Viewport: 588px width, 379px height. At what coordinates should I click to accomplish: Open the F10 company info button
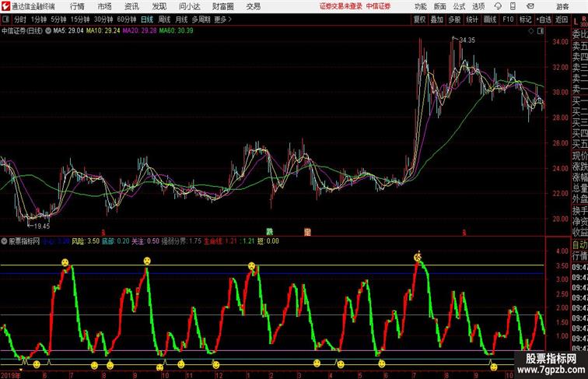point(508,19)
